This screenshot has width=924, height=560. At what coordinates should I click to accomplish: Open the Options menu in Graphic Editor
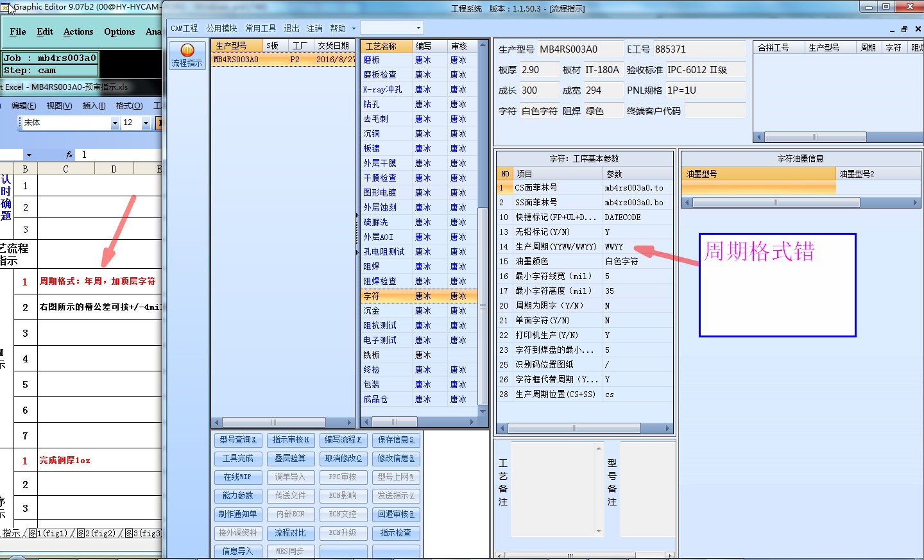(x=119, y=31)
